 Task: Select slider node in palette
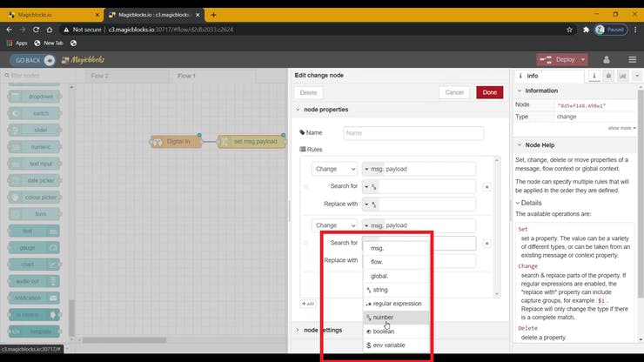pos(35,131)
